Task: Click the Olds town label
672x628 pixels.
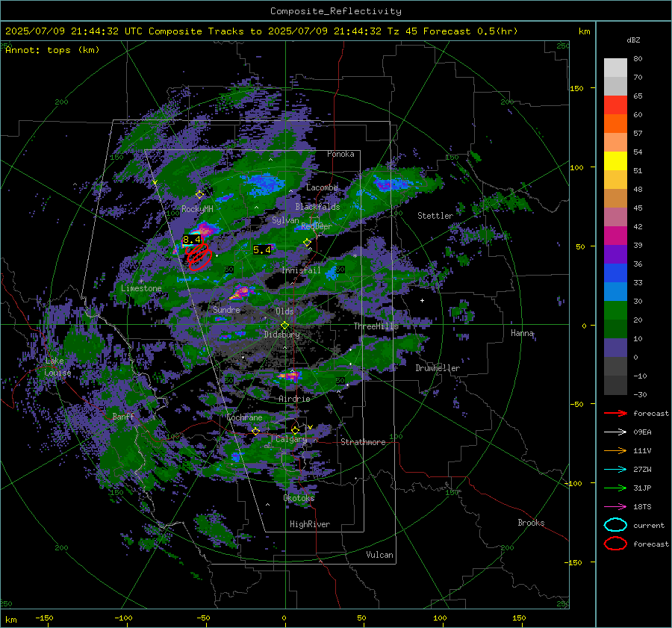Action: coord(284,311)
